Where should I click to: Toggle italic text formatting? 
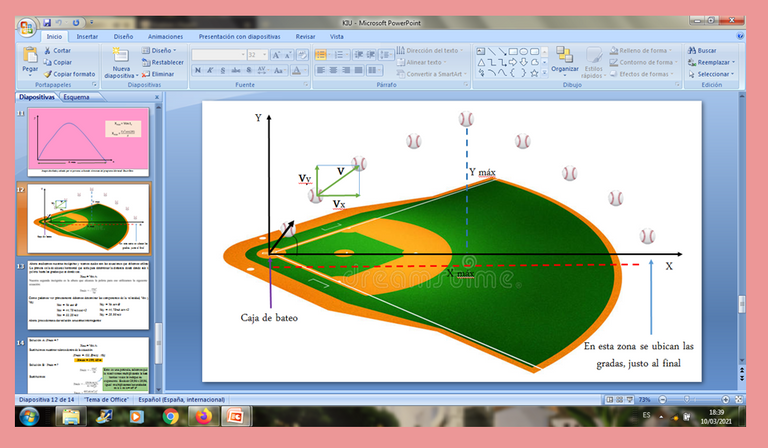click(x=210, y=71)
